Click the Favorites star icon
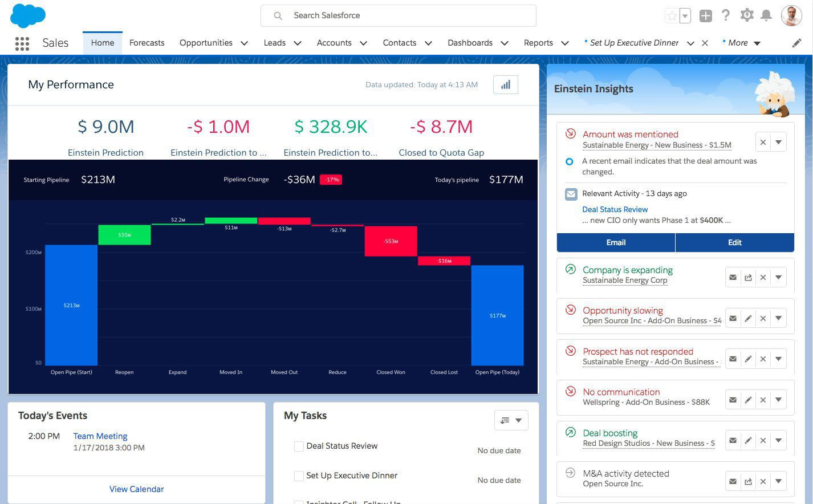 coord(672,16)
